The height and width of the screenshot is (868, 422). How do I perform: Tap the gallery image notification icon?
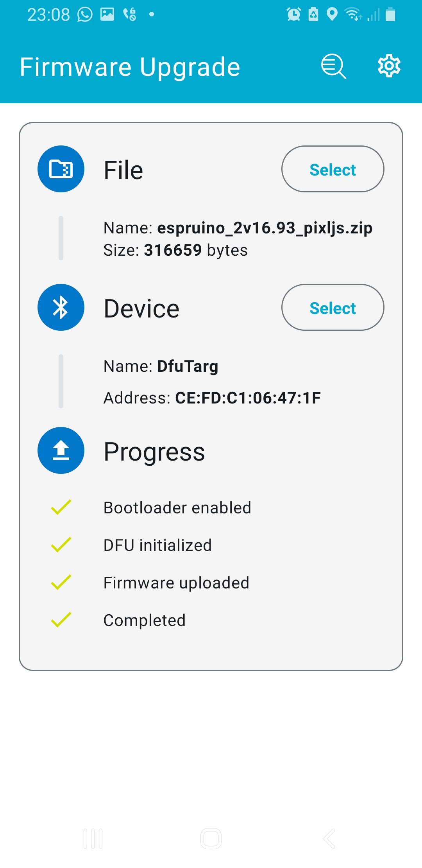click(x=107, y=14)
